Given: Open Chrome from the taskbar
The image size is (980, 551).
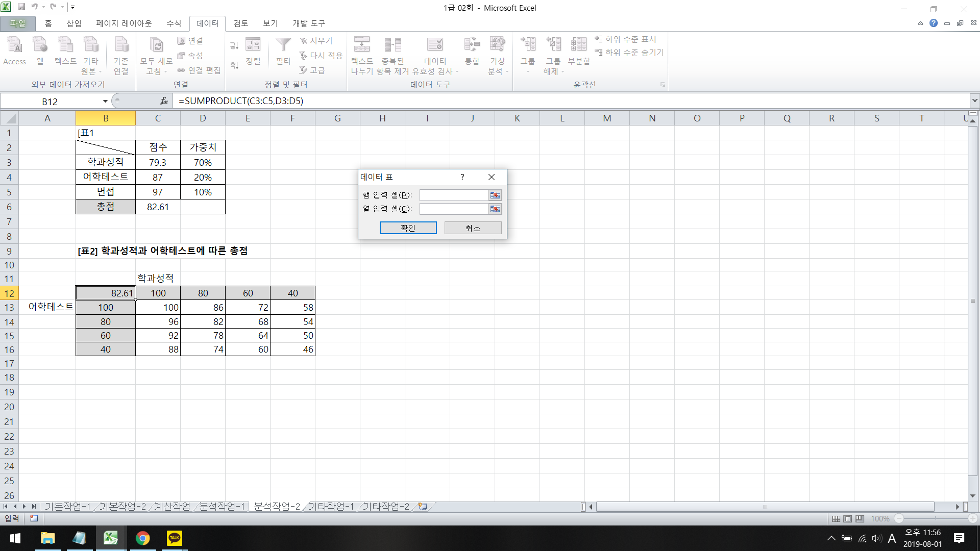Looking at the screenshot, I should [x=142, y=538].
